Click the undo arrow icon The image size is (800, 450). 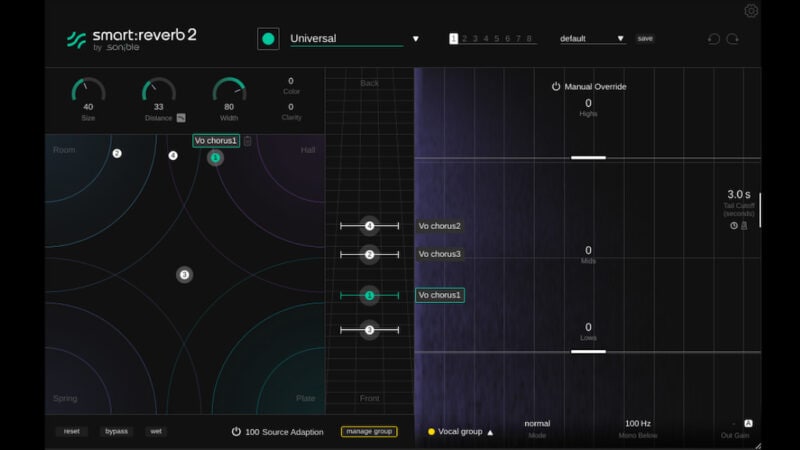[714, 39]
